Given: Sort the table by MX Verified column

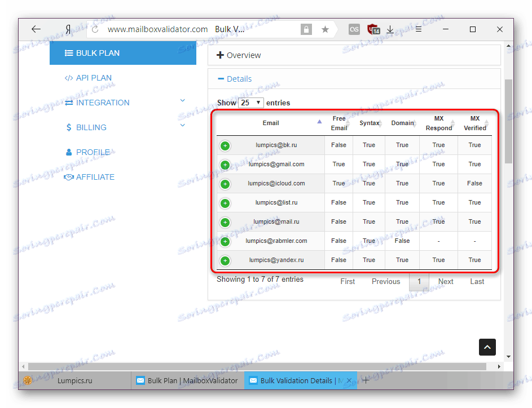Looking at the screenshot, I should click(475, 123).
